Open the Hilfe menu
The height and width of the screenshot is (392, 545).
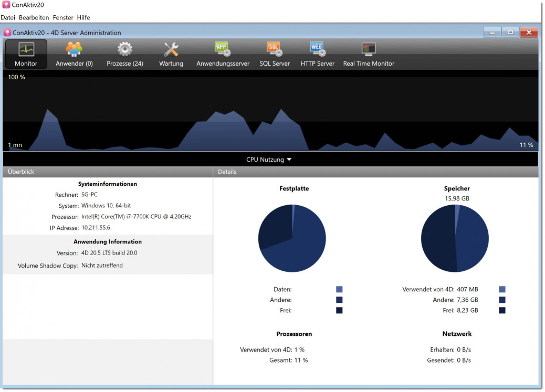tap(83, 17)
